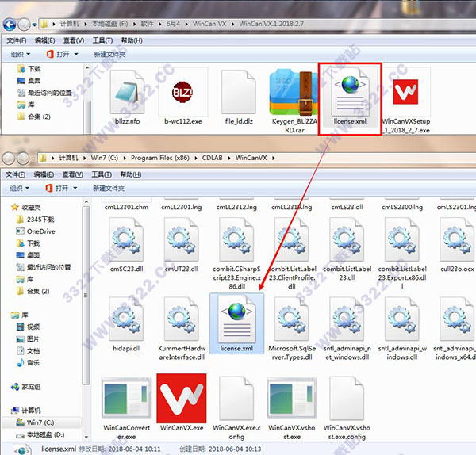476x455 pixels.
Task: Navigate to Win7 (C:) breadcrumb
Action: [104, 158]
